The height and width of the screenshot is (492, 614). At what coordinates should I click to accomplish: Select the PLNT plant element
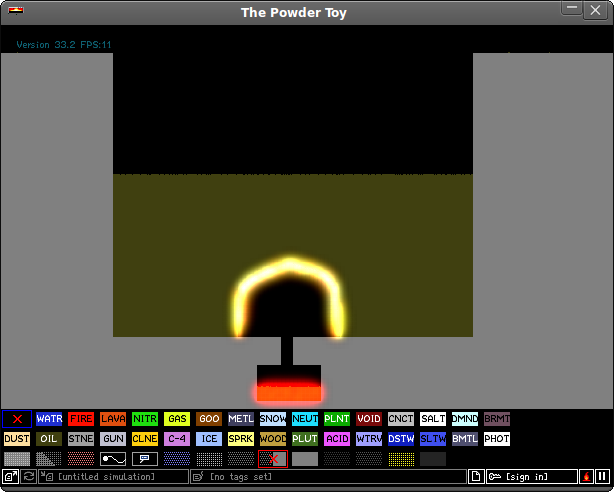337,419
